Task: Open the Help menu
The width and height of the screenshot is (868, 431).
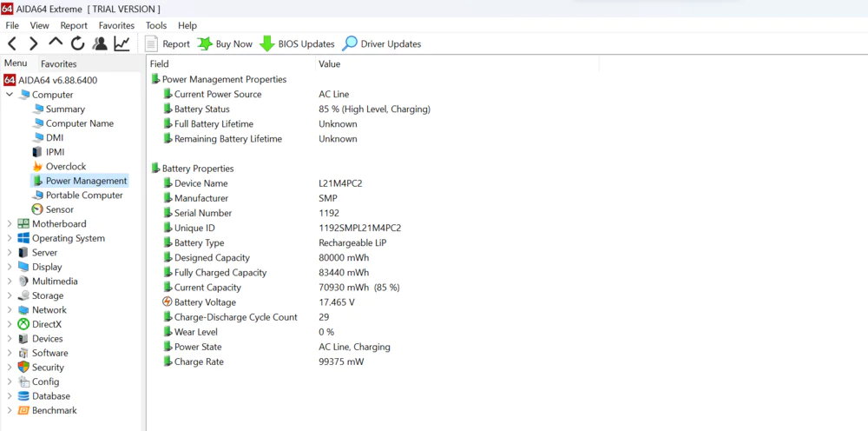Action: click(187, 25)
